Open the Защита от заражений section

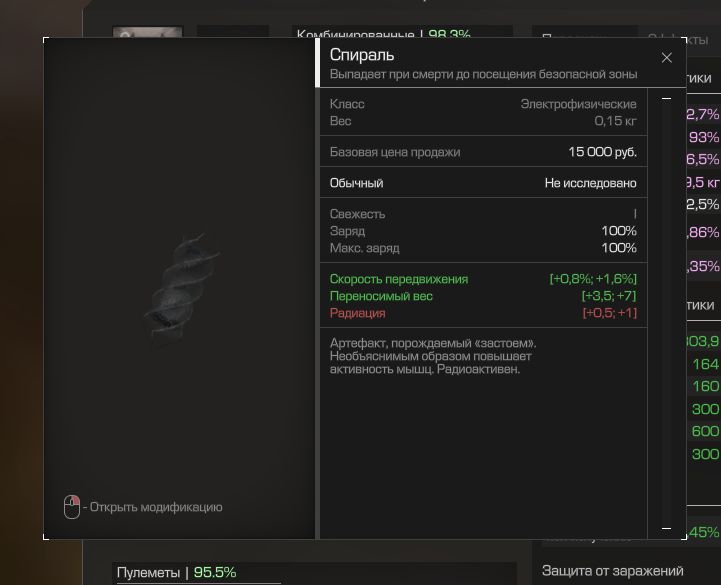612,571
